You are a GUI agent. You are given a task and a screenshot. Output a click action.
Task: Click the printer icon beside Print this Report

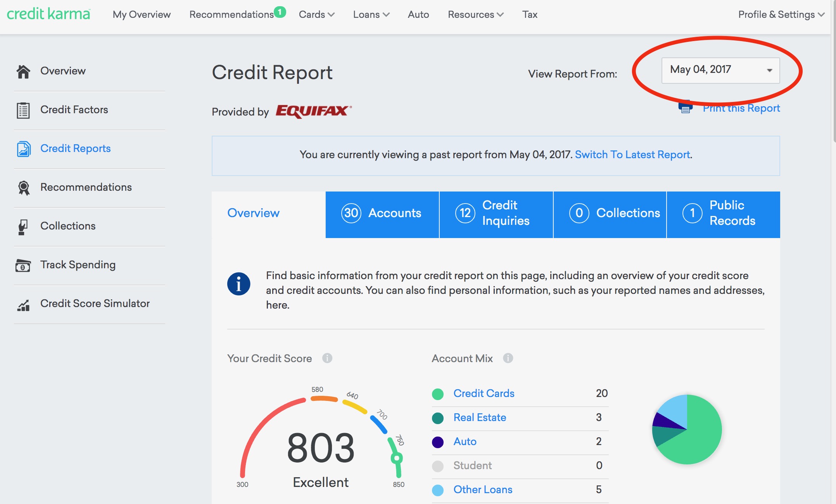686,107
